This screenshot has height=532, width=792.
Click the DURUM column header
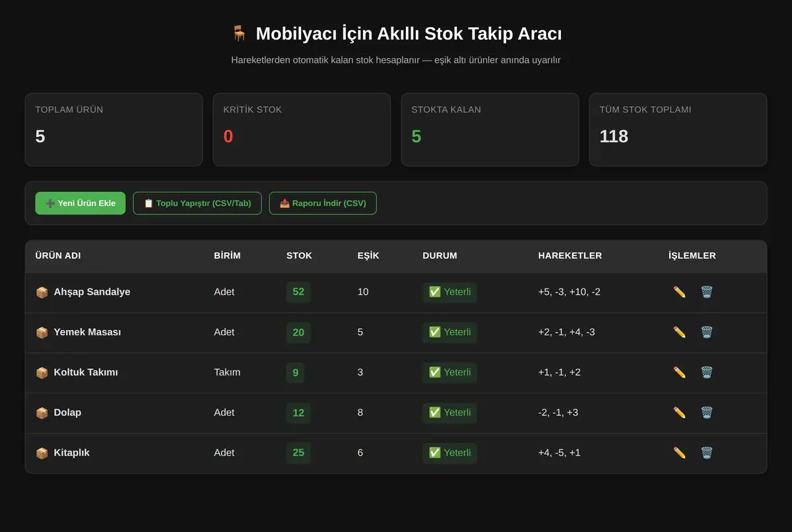pos(440,255)
